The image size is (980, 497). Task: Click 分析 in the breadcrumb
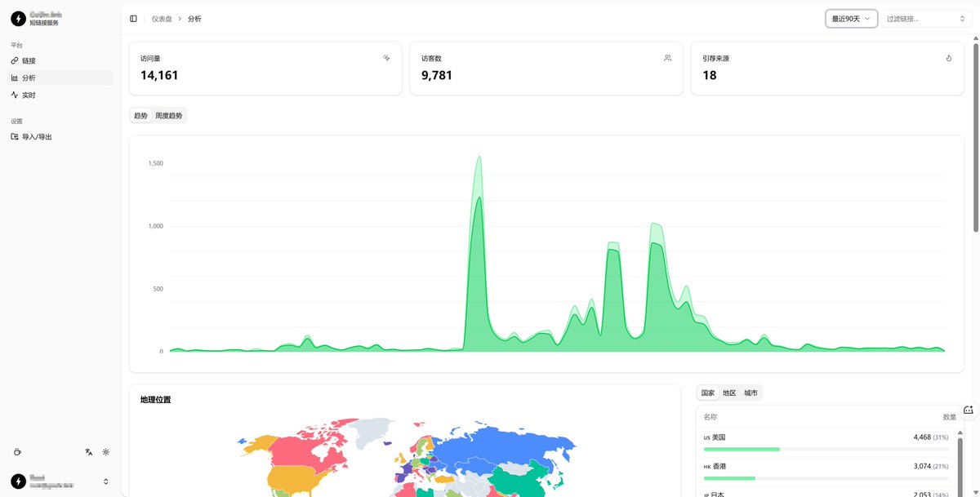click(194, 18)
